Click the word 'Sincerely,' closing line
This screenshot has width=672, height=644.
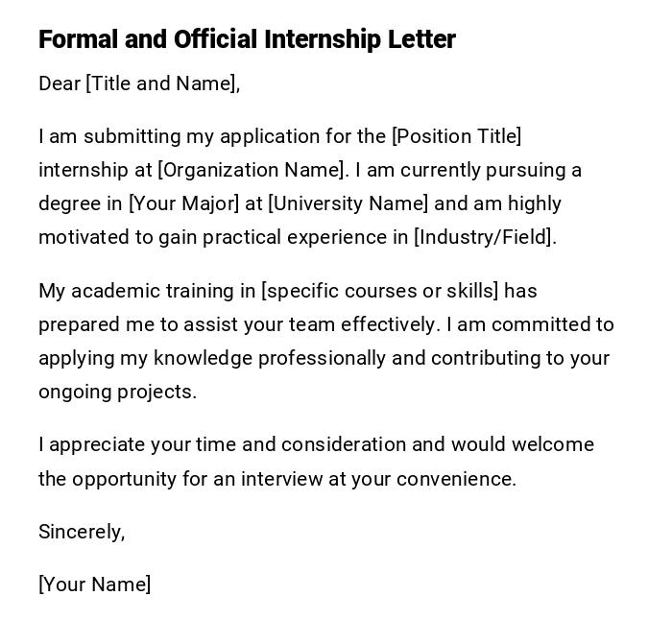[x=82, y=532]
